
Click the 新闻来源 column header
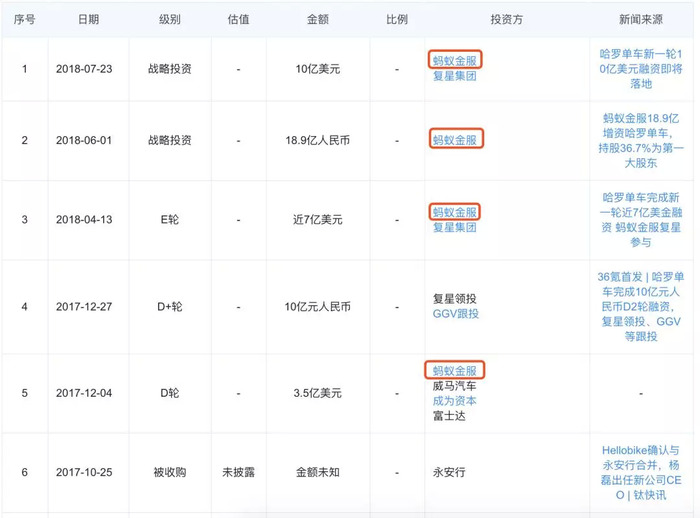pyautogui.click(x=641, y=19)
